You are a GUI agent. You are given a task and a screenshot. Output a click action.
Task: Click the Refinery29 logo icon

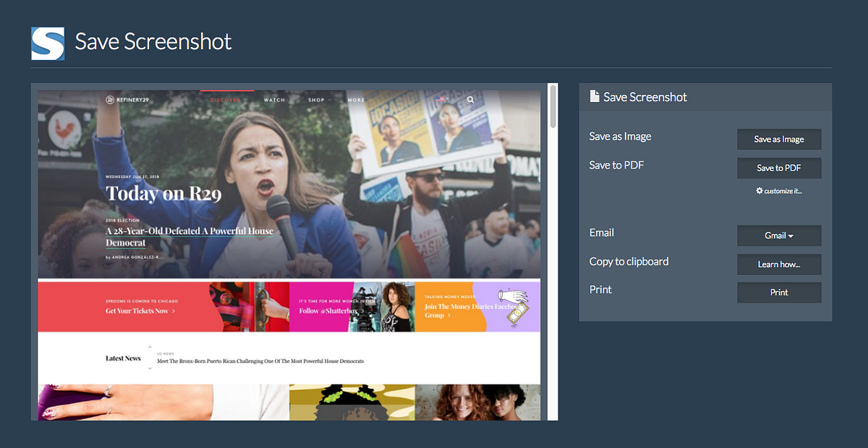click(109, 99)
